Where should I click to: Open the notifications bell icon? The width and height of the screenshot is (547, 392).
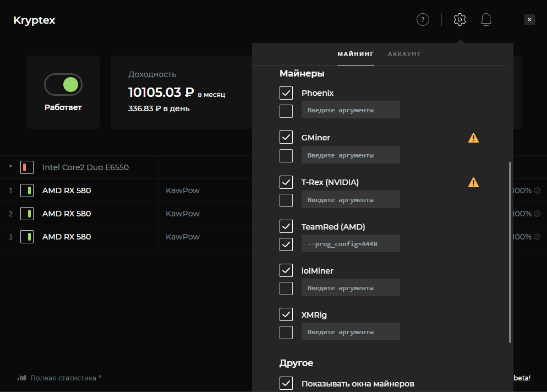coord(486,20)
